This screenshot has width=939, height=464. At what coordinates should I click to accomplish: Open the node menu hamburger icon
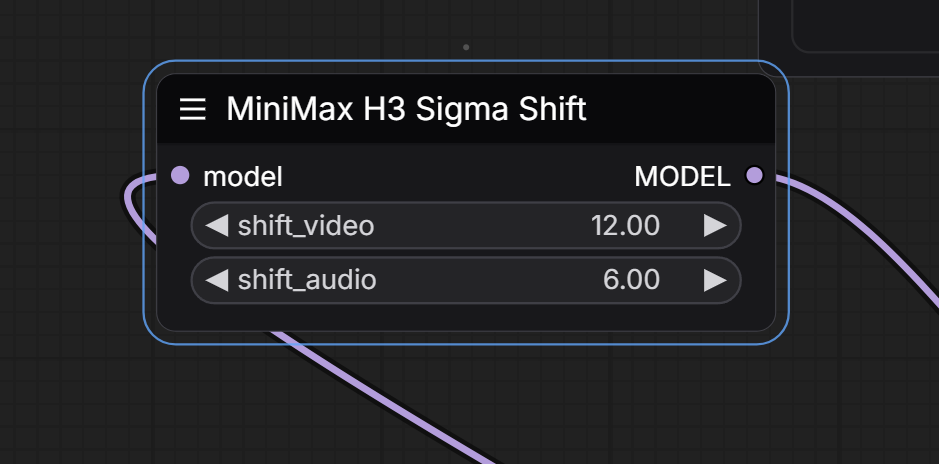[192, 110]
